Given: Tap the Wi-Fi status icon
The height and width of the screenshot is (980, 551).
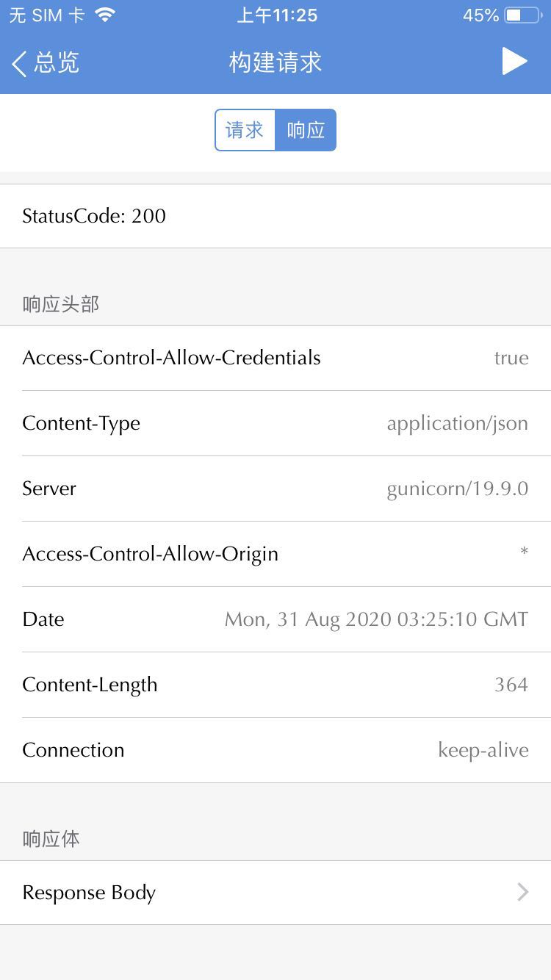Looking at the screenshot, I should (x=106, y=15).
